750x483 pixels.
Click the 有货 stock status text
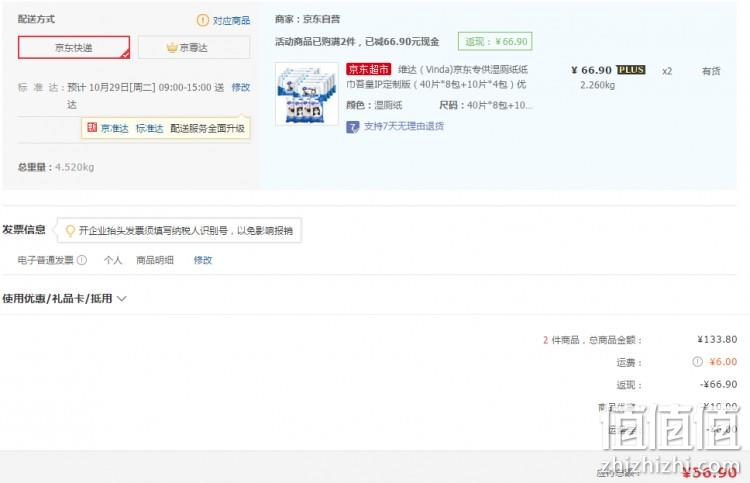711,71
